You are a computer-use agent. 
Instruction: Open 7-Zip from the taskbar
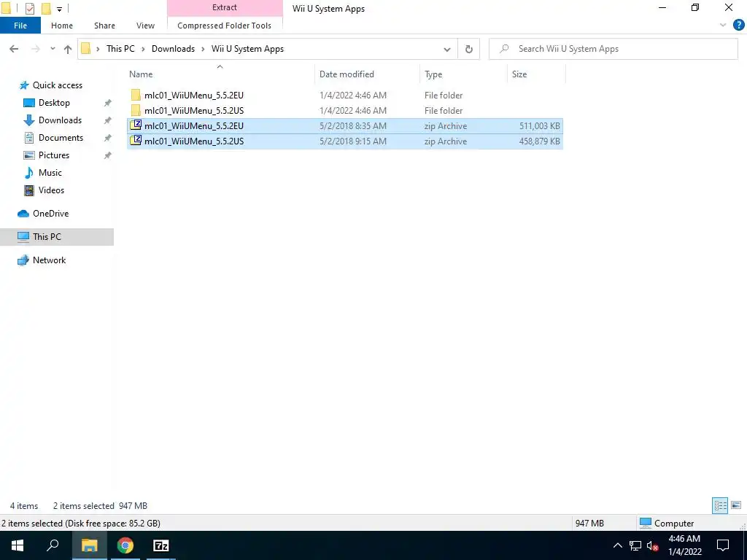161,545
